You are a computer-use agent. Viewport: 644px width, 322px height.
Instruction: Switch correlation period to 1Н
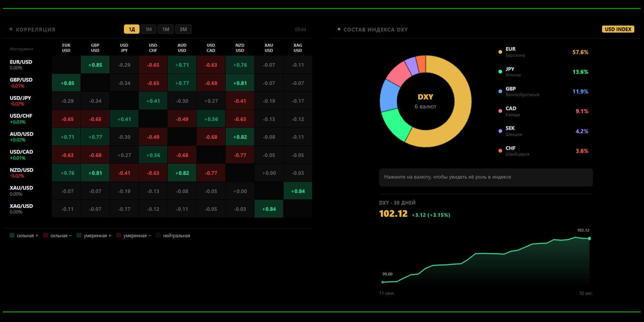(148, 29)
